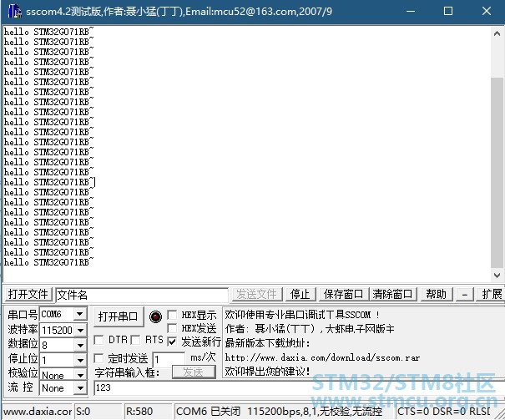
Task: Click COM6 已关闭 status text
Action: coord(208,412)
